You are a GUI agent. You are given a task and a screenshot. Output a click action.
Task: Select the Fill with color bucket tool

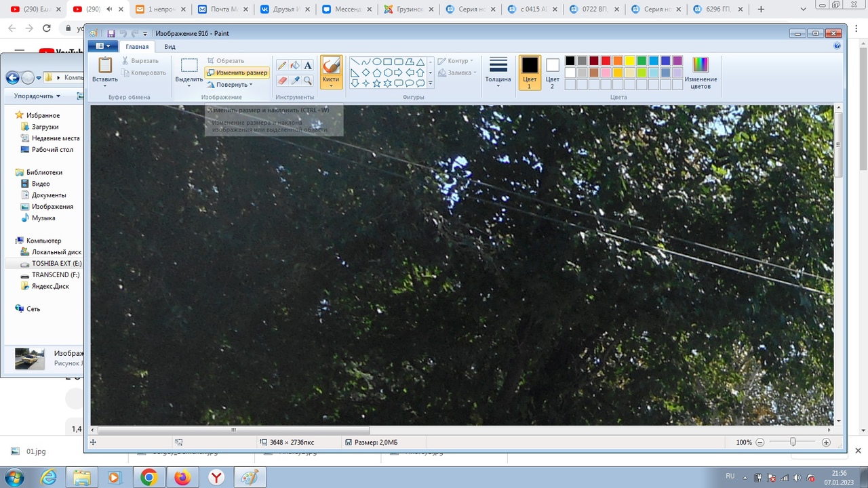point(295,66)
